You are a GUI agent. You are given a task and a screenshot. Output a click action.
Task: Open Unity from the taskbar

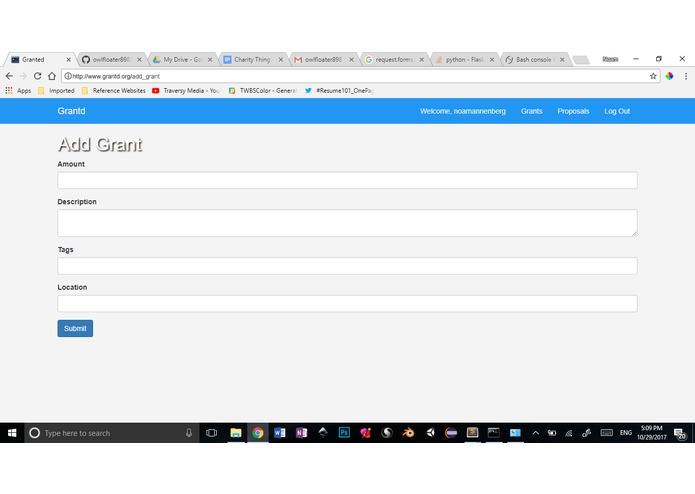430,432
